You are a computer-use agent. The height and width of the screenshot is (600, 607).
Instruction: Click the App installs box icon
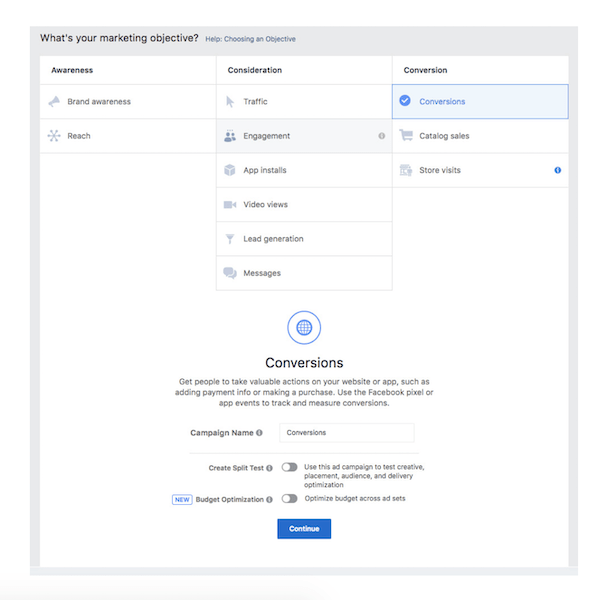[x=230, y=170]
